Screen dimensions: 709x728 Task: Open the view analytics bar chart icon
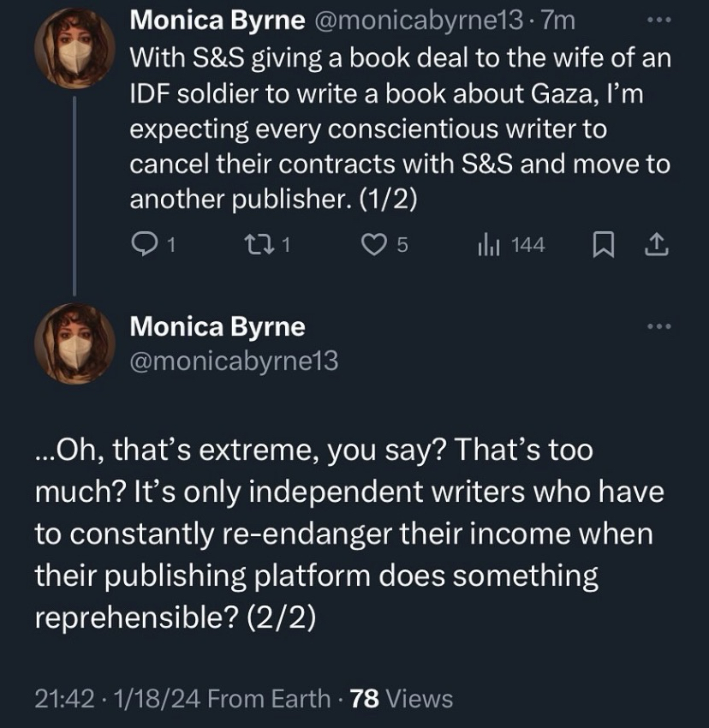[x=487, y=245]
